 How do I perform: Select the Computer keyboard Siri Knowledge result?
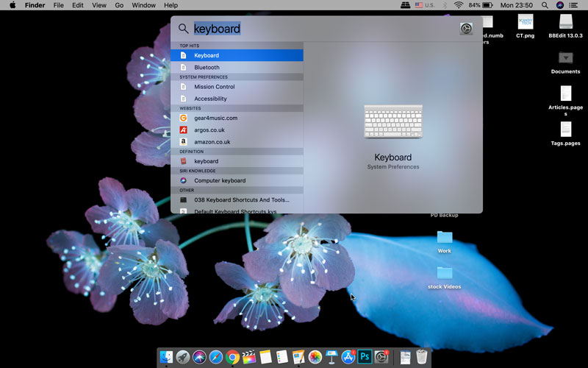(237, 180)
